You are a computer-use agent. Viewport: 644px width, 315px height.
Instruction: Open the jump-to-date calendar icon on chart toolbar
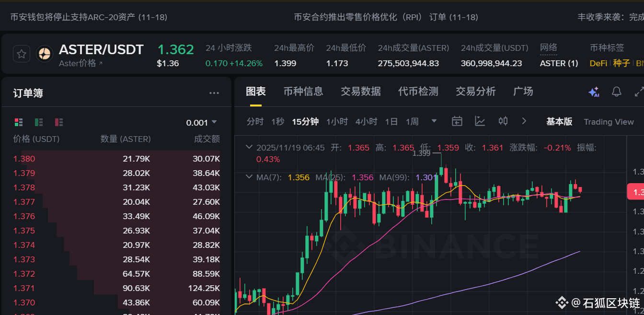pyautogui.click(x=457, y=121)
